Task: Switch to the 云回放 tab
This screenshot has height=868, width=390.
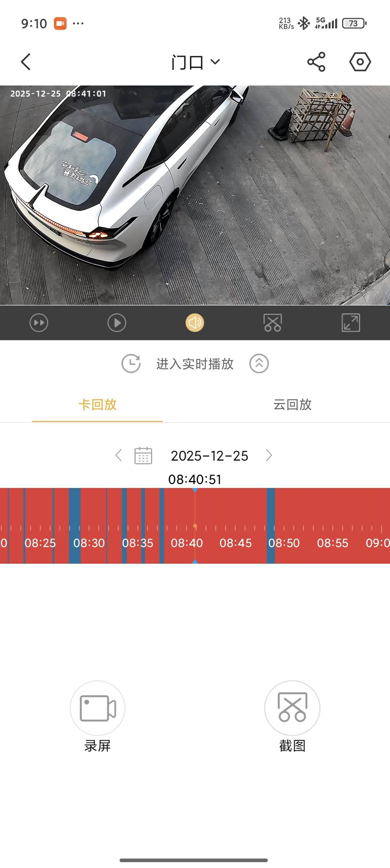Action: pos(292,405)
